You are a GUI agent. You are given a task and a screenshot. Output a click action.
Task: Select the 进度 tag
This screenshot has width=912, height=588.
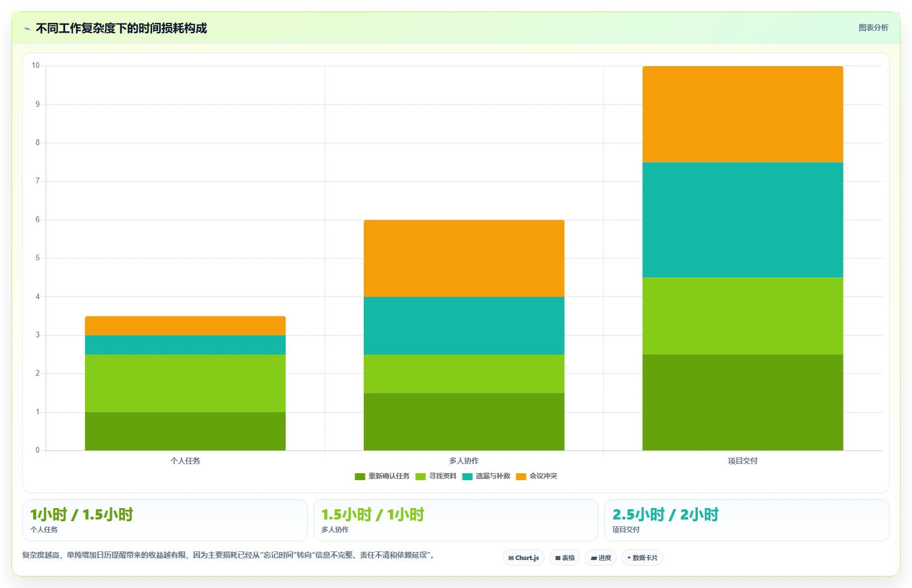tap(601, 558)
